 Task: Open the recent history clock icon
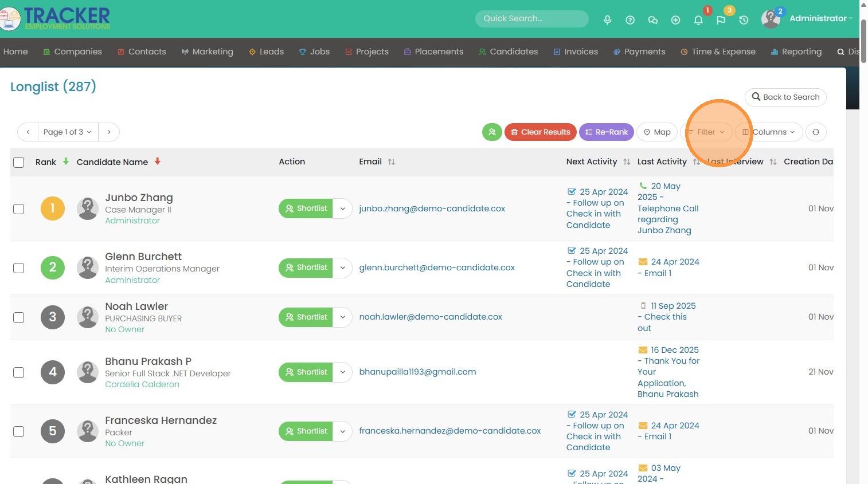744,20
